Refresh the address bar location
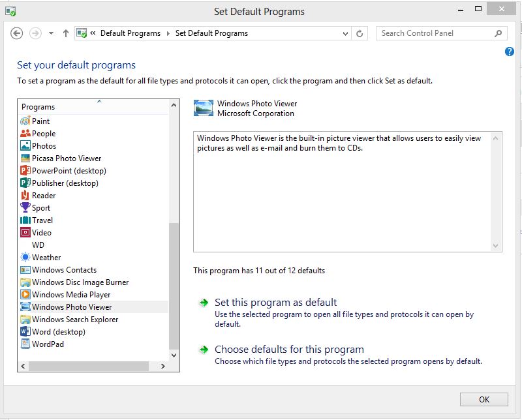Screen dimensions: 522x420 tap(360, 33)
